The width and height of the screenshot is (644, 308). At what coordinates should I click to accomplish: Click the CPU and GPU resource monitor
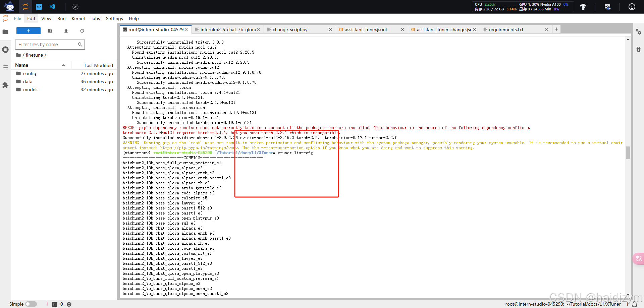click(x=523, y=7)
